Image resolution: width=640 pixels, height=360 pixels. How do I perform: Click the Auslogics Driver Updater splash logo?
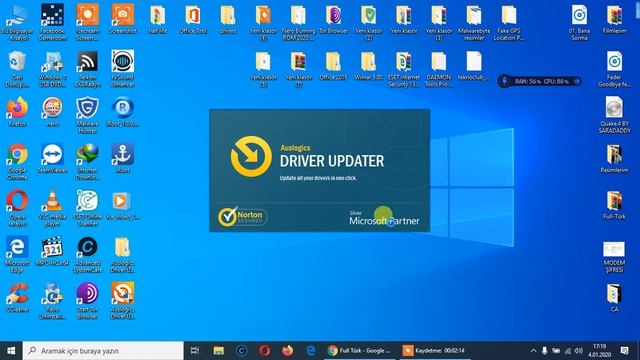251,156
